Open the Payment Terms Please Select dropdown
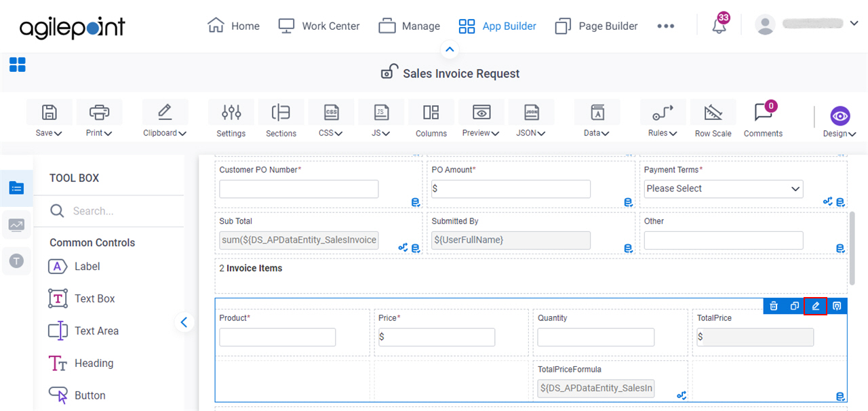 (724, 189)
